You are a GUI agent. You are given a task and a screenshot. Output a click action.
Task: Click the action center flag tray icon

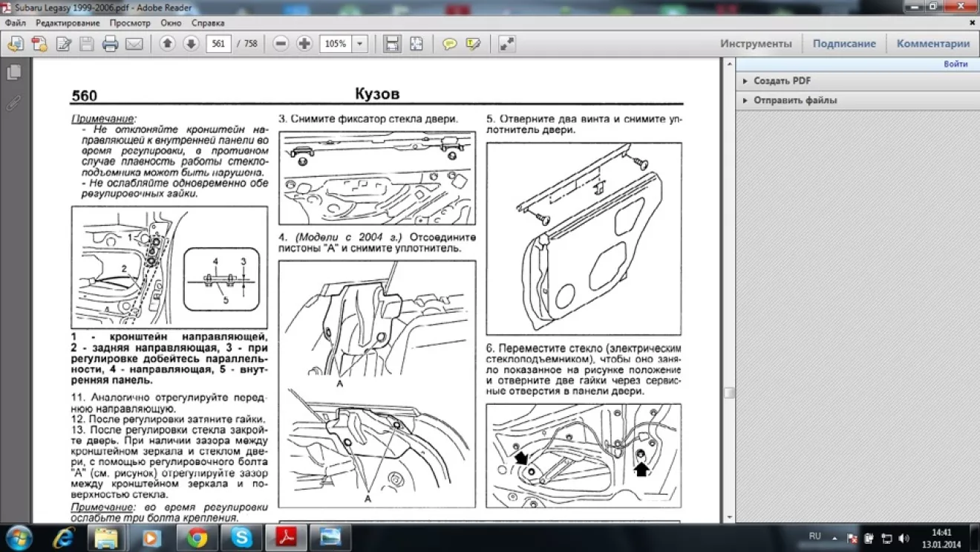click(853, 538)
